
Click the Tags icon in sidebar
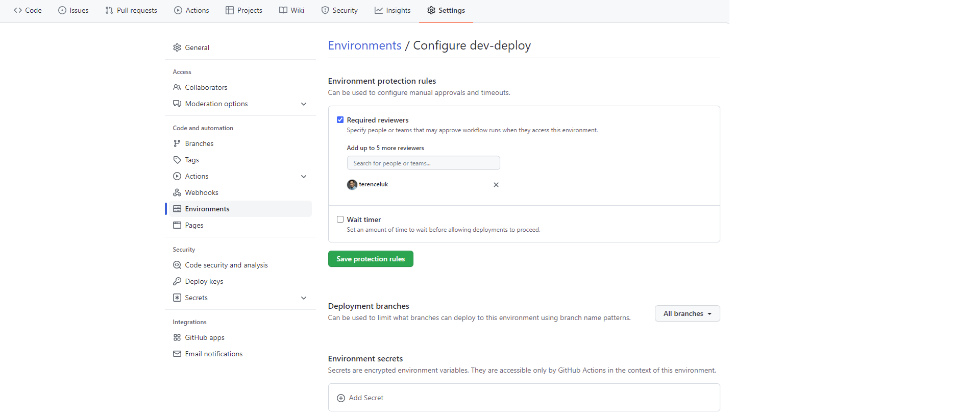pos(177,160)
